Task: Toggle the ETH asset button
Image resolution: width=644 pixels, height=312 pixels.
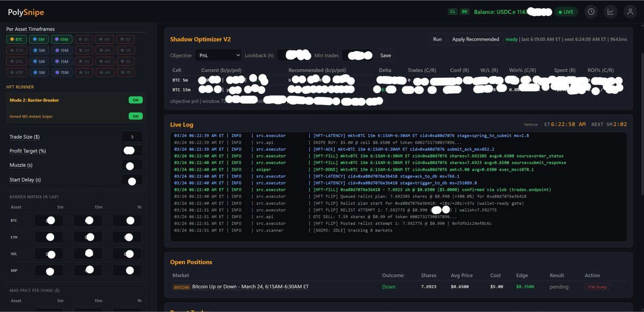Action: 17,50
